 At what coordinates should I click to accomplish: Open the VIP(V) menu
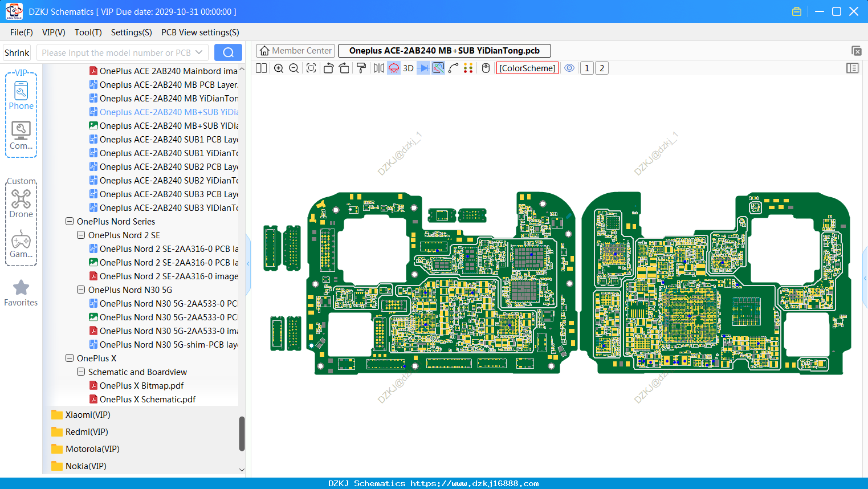[54, 32]
